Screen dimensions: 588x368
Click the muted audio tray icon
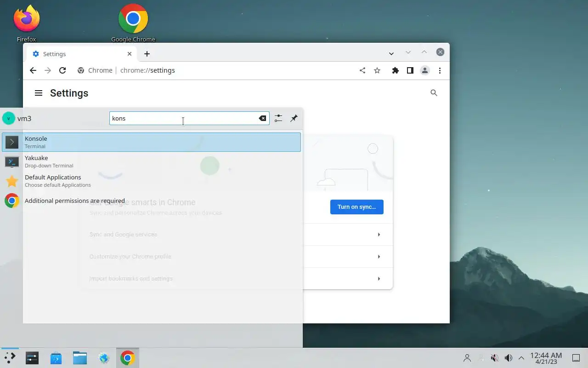point(495,358)
